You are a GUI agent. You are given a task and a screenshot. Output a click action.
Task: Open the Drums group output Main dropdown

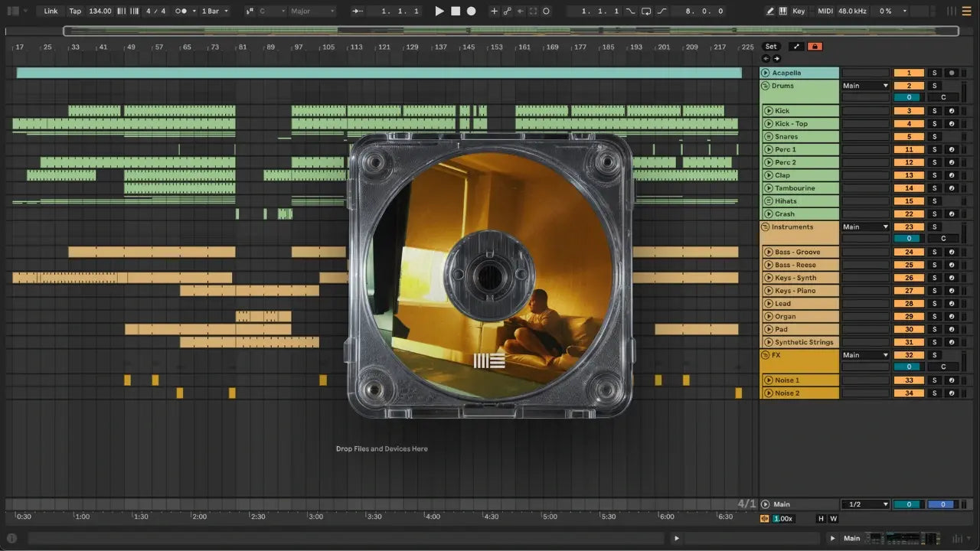point(865,86)
